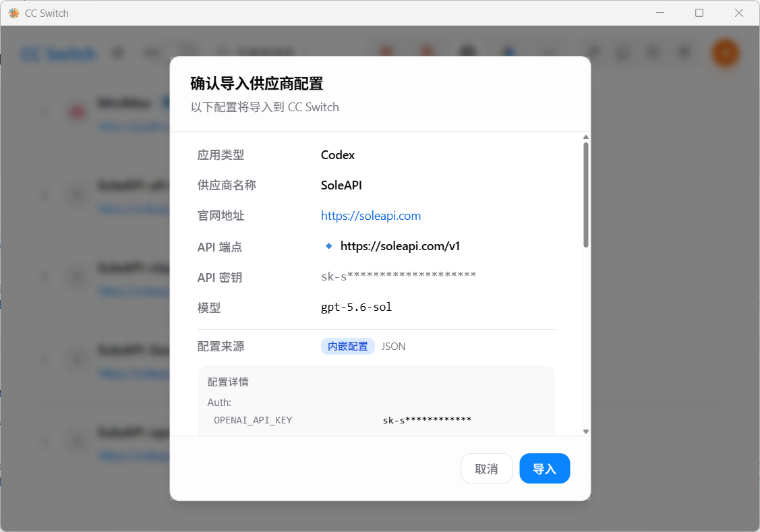Click the masked API 密钥 value
Image resolution: width=760 pixels, height=532 pixels.
click(399, 276)
